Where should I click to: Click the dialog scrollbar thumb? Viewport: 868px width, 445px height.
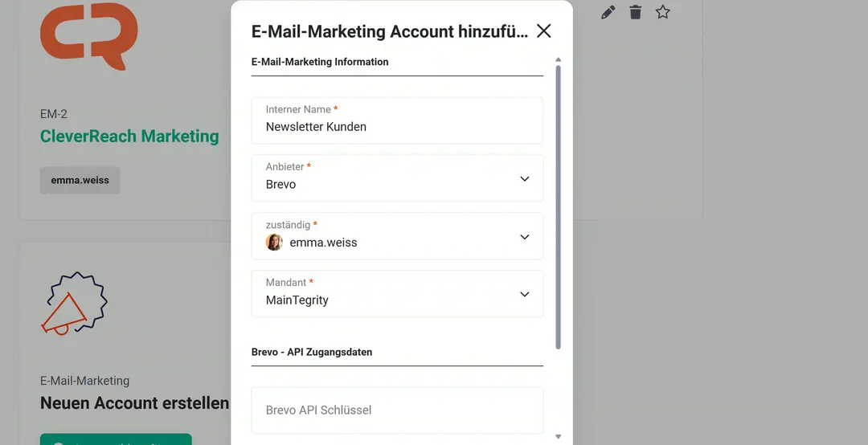point(558,207)
